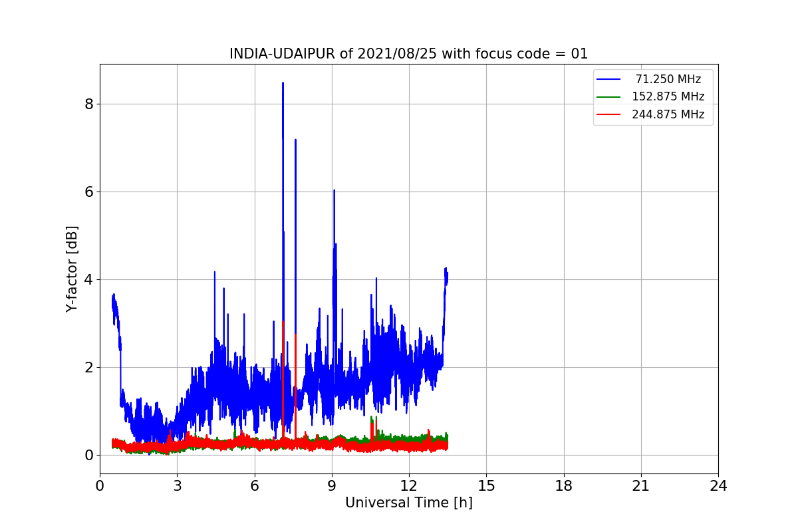Image resolution: width=798 pixels, height=532 pixels.
Task: Click the green legend line for 152.875 MHz
Action: coord(608,97)
